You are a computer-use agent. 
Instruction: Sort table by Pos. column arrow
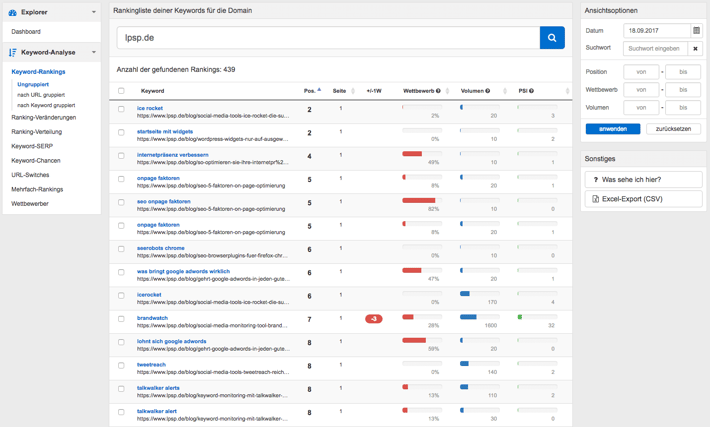click(x=319, y=90)
